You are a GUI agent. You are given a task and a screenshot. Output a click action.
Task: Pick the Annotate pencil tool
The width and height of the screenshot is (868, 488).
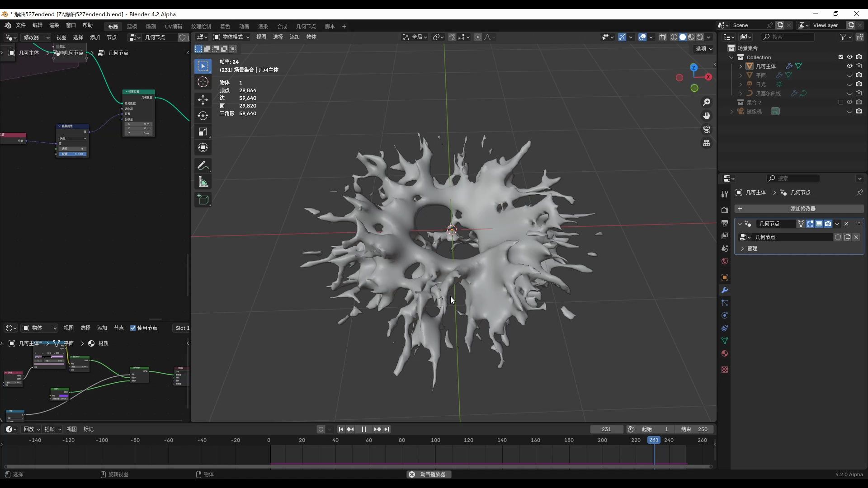(203, 166)
